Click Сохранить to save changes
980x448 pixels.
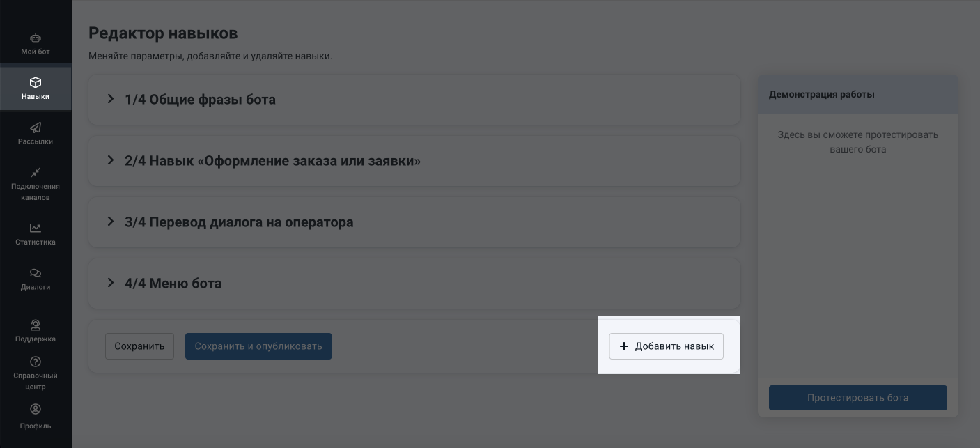(139, 346)
